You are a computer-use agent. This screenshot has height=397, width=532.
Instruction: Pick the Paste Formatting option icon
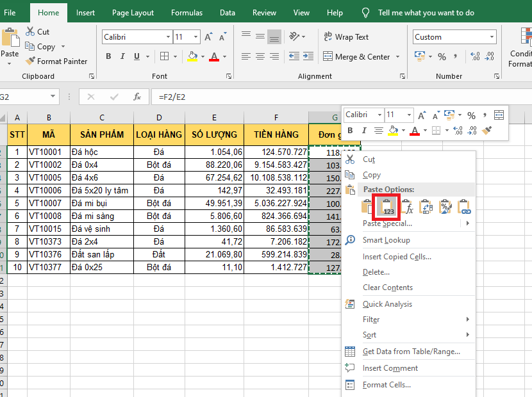click(x=445, y=207)
